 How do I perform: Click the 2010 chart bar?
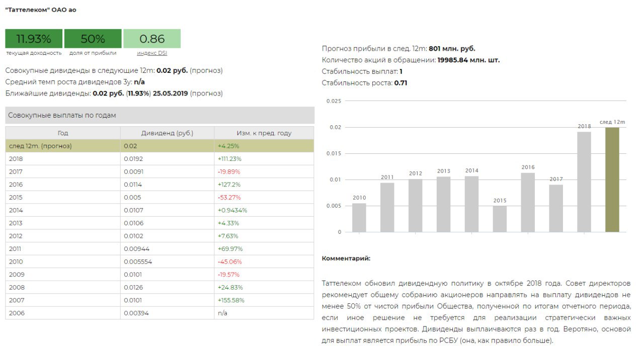point(359,218)
